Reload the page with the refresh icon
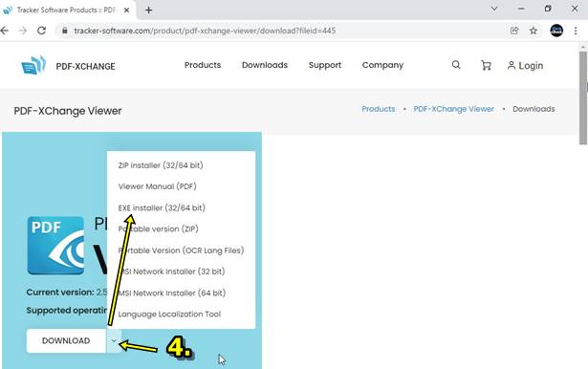 tap(42, 31)
